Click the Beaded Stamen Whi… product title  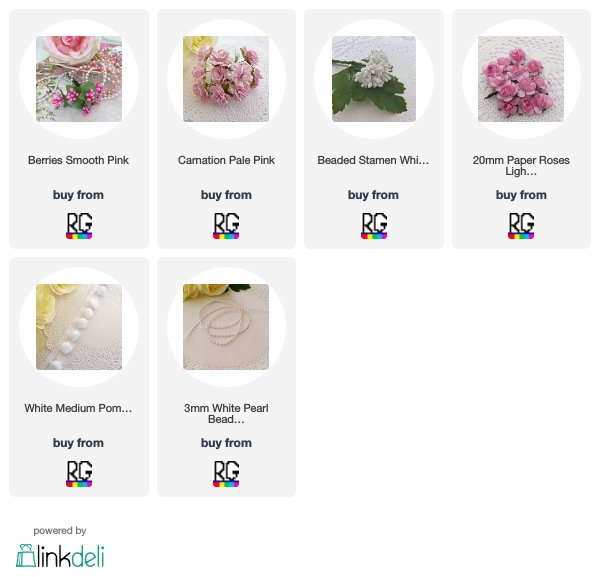click(373, 160)
